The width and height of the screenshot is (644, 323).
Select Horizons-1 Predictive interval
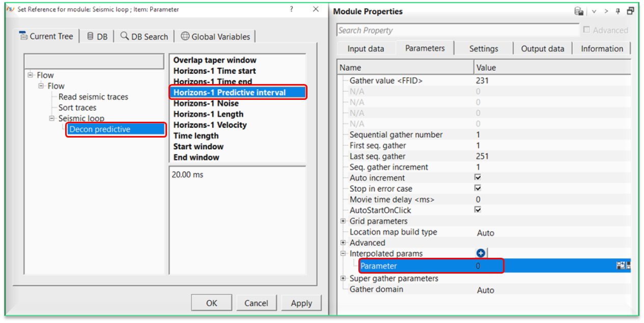[x=238, y=92]
